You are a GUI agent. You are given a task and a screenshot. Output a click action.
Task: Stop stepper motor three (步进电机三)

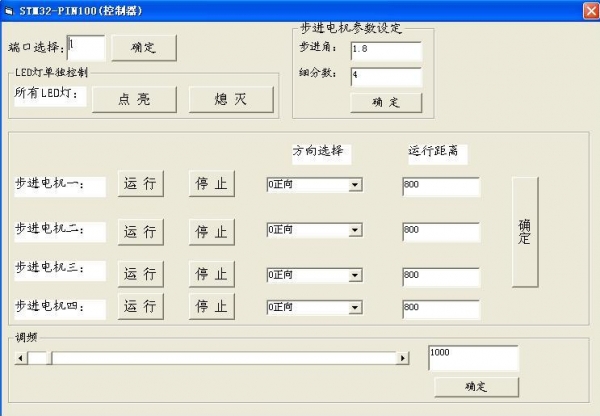[x=211, y=274]
